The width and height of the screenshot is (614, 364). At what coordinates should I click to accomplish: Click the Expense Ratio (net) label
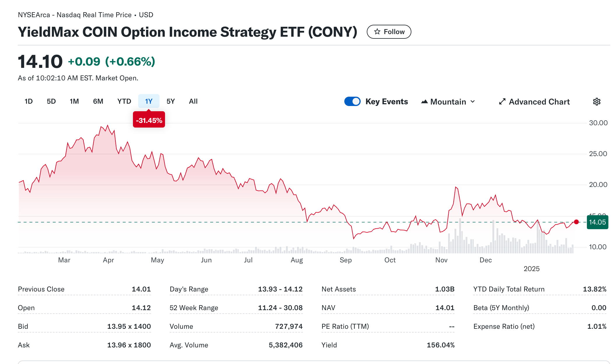tap(504, 326)
